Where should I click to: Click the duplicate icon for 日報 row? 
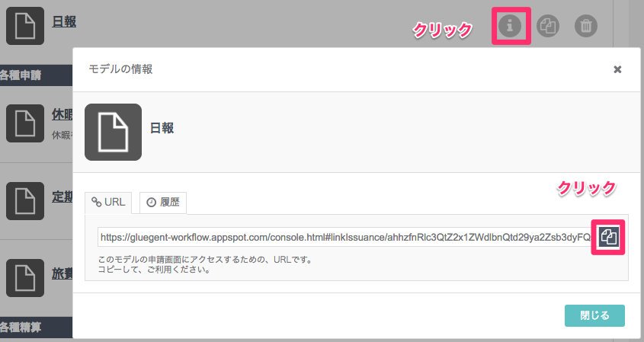[548, 26]
